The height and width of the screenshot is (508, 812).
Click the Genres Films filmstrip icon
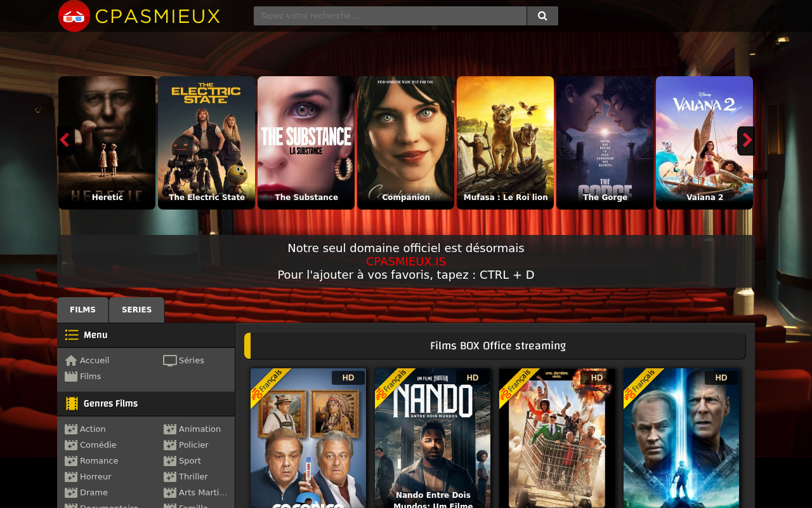[x=72, y=404]
